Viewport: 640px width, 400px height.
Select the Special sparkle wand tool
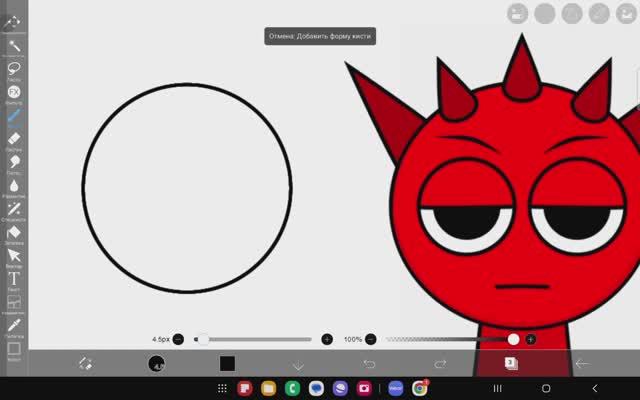click(x=14, y=209)
